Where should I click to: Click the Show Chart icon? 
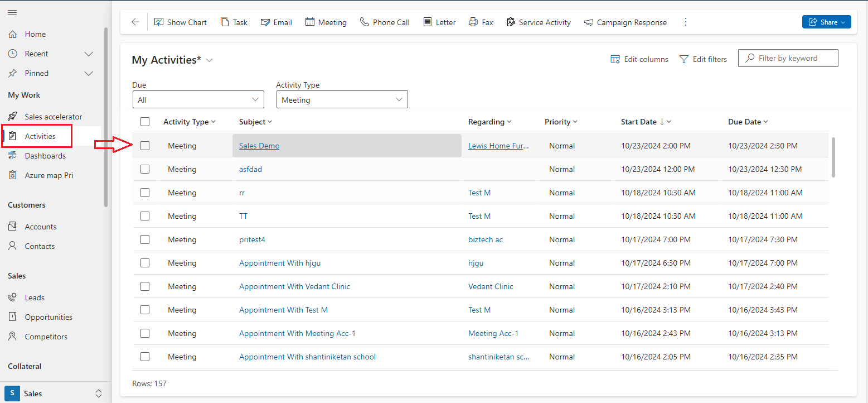click(x=159, y=22)
